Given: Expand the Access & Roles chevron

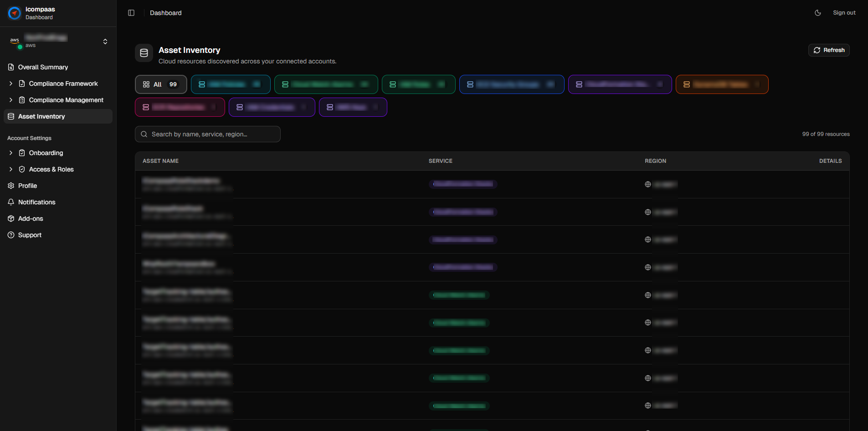Looking at the screenshot, I should click(11, 169).
